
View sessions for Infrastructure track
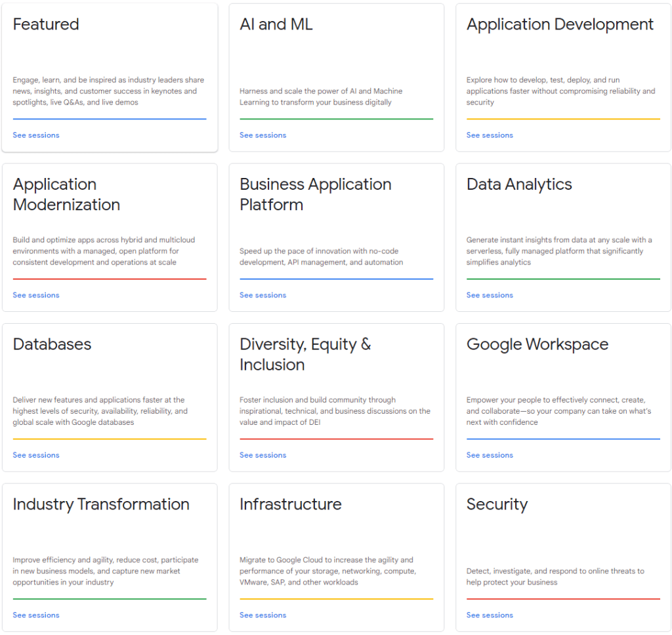tap(262, 615)
